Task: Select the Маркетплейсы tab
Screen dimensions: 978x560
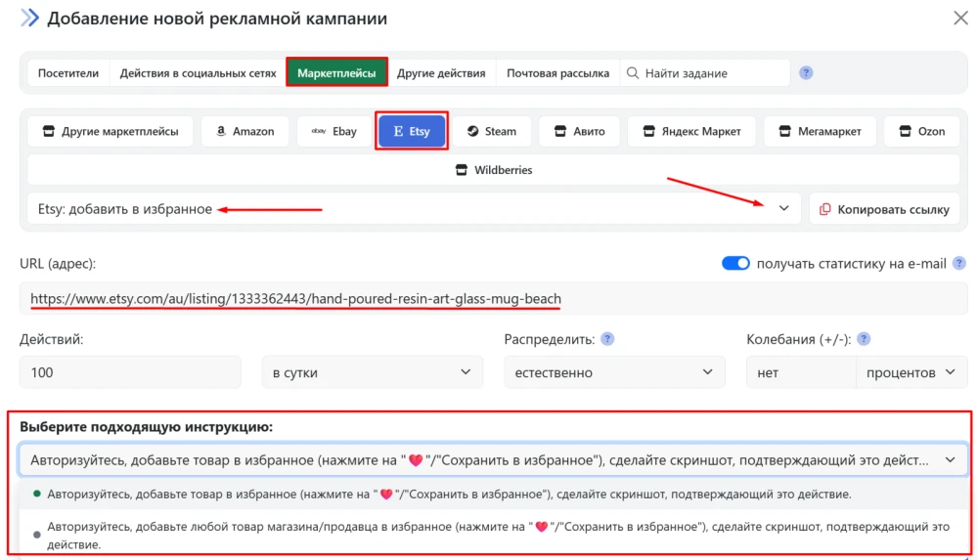Action: [336, 73]
